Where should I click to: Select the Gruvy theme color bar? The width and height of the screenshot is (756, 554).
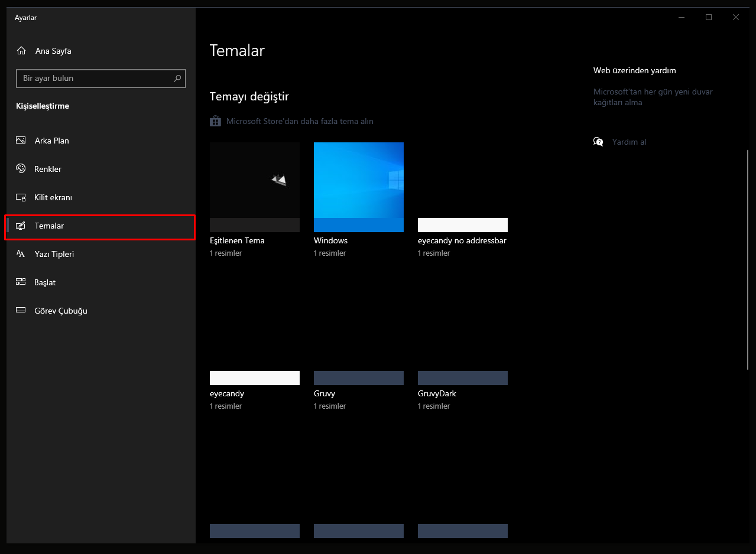pyautogui.click(x=359, y=378)
